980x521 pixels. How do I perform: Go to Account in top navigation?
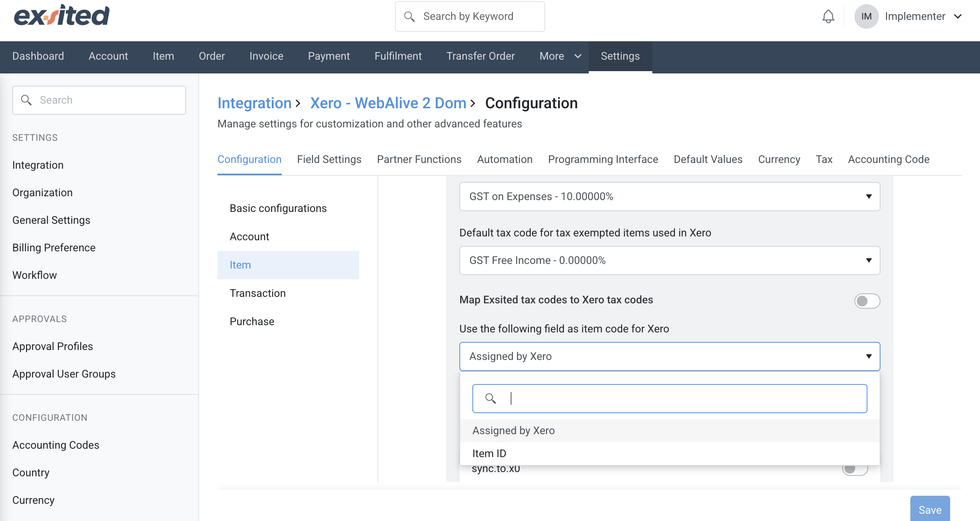click(x=108, y=56)
